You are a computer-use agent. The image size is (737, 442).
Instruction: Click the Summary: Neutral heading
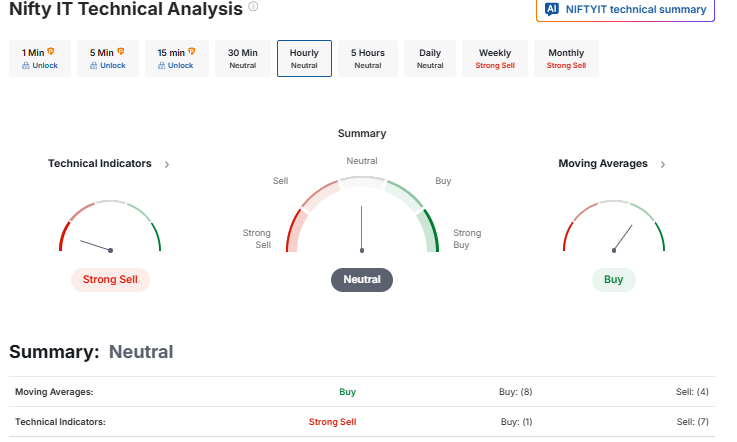click(x=91, y=352)
